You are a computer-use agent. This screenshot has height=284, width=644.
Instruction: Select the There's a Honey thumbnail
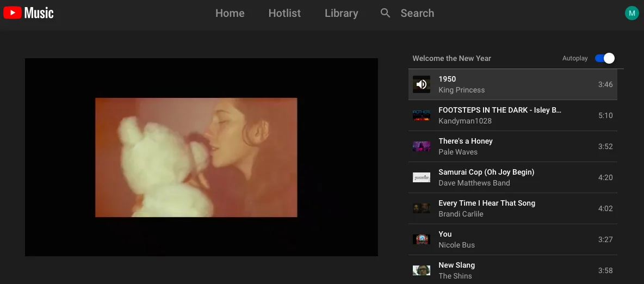(x=422, y=146)
